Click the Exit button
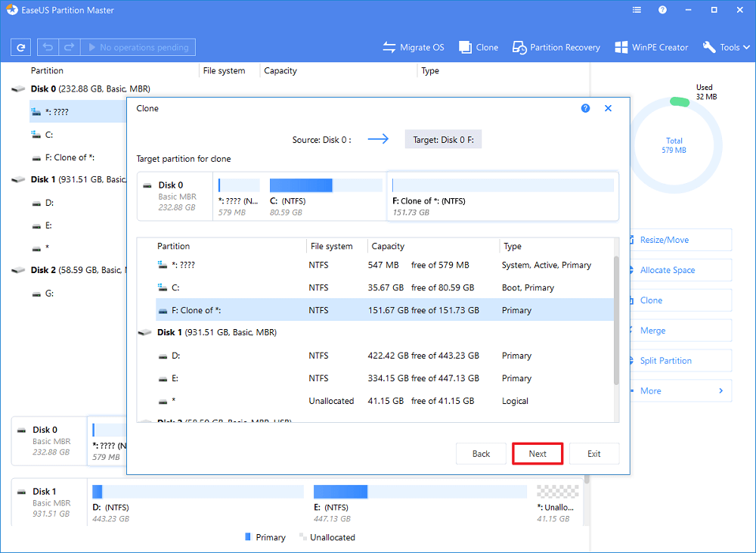 pyautogui.click(x=594, y=454)
